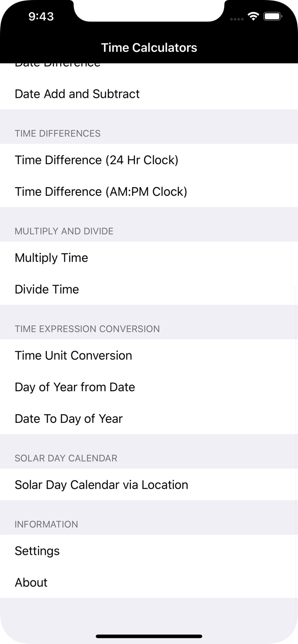Open Solar Day Calendar via Location
This screenshot has height=644, width=298.
(x=101, y=484)
